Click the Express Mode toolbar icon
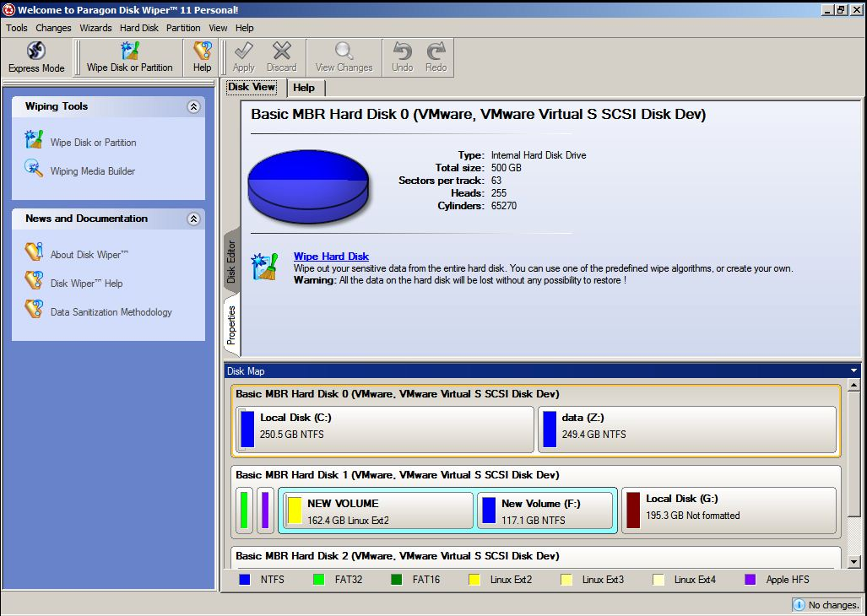The image size is (867, 616). coord(36,51)
